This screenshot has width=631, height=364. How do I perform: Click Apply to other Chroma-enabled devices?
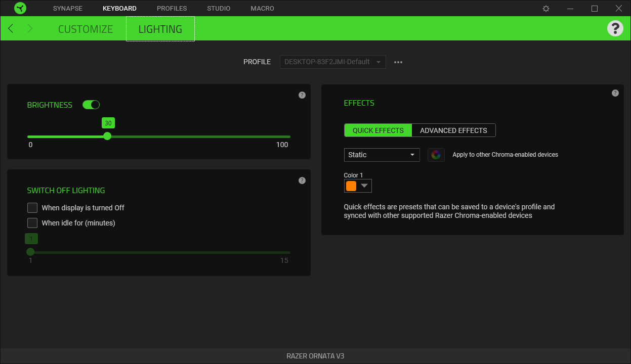click(505, 155)
